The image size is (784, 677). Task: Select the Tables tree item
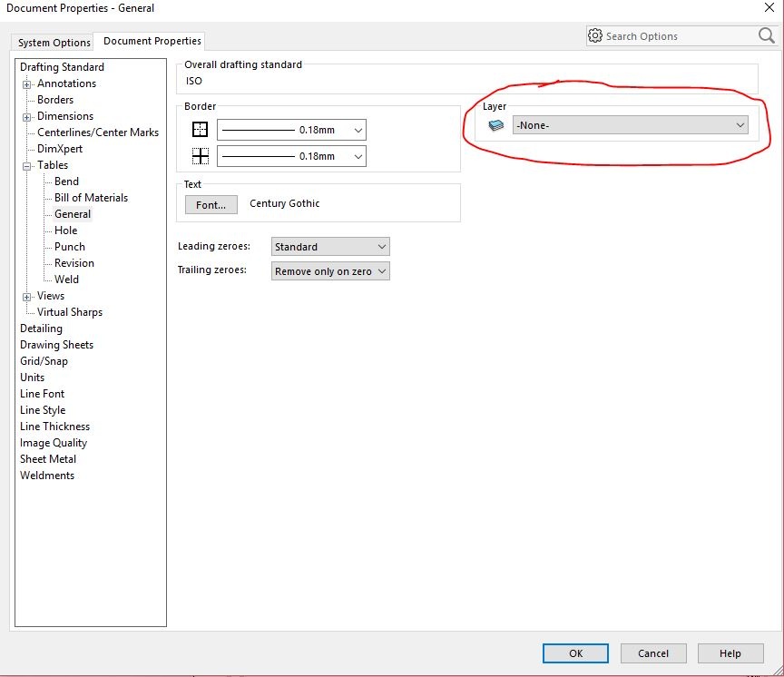(53, 165)
